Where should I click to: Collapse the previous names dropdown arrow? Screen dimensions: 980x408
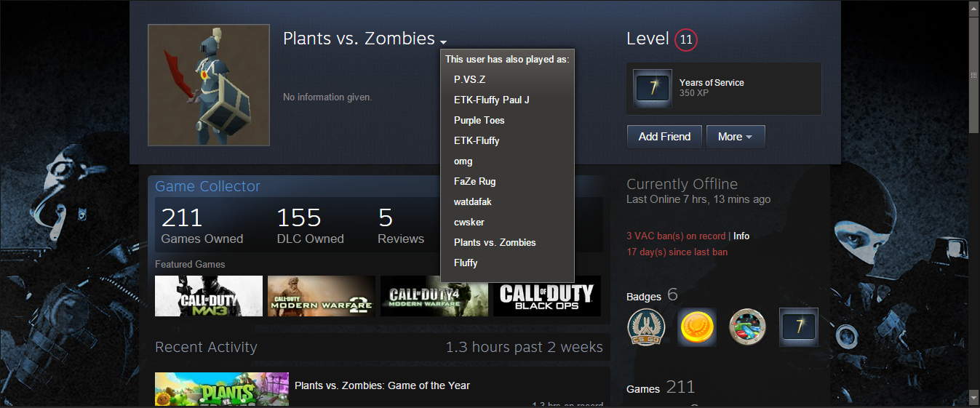[444, 42]
